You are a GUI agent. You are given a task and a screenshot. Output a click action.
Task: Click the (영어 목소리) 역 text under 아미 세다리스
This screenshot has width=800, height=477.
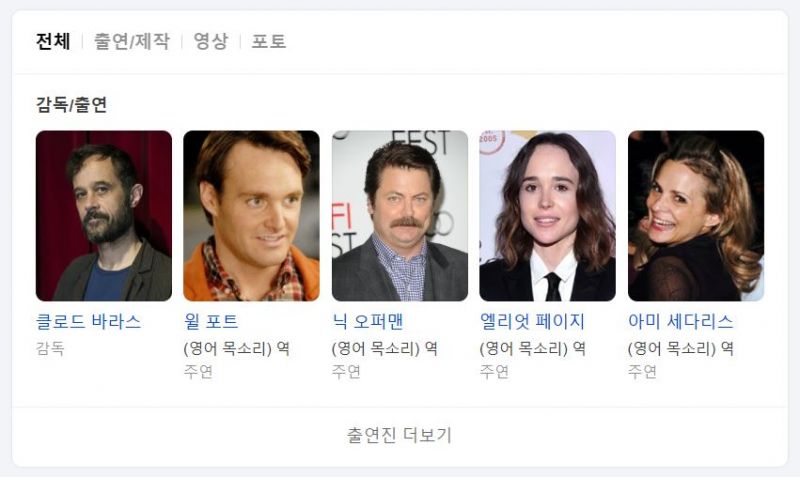(x=681, y=348)
